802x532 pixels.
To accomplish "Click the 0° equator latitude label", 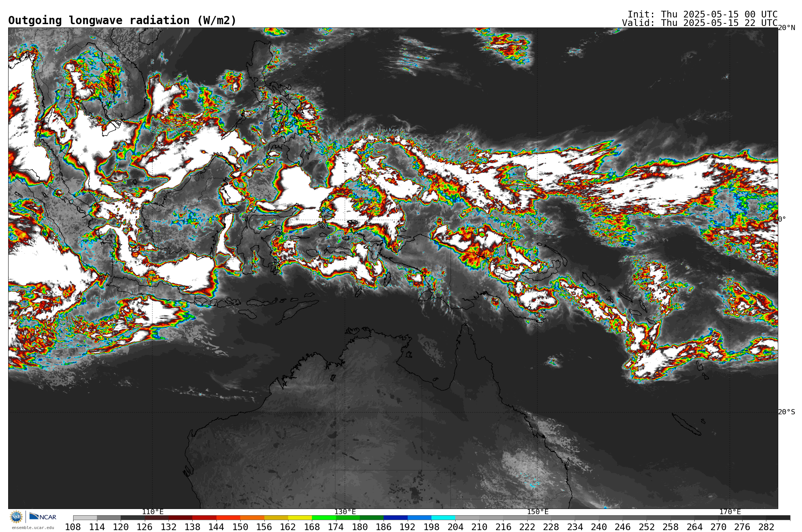I will [x=782, y=219].
